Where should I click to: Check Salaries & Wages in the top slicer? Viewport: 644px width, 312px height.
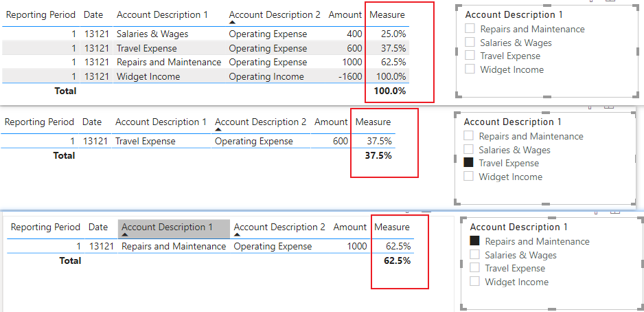tap(470, 43)
